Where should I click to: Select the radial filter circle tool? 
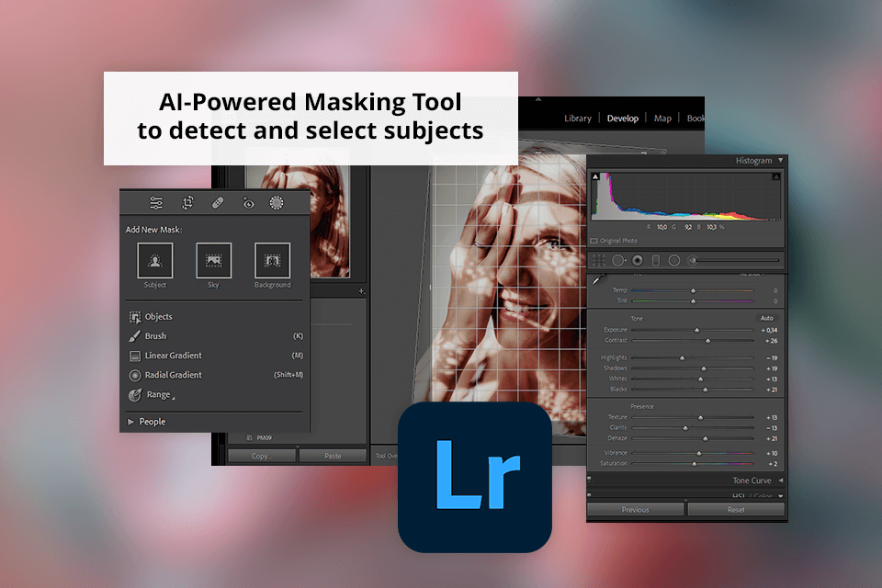pyautogui.click(x=673, y=261)
